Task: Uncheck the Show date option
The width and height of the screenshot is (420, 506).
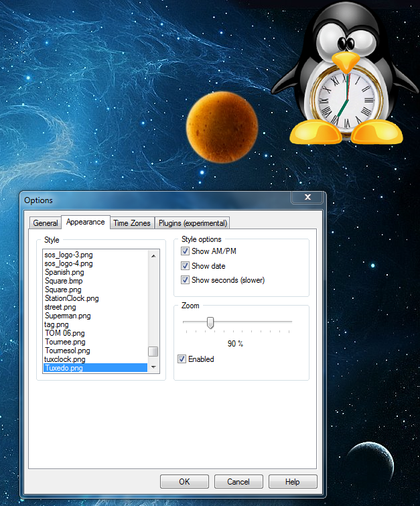Action: pos(185,266)
